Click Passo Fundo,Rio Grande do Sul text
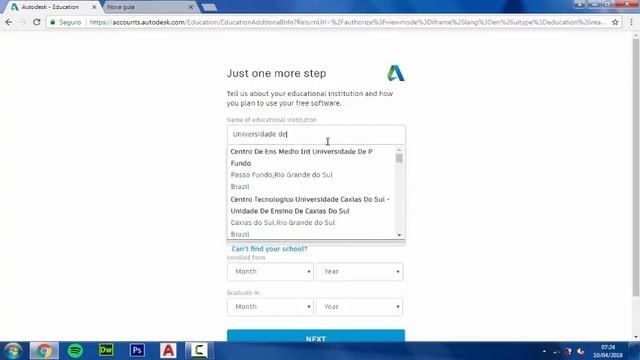The width and height of the screenshot is (640, 360). [x=282, y=175]
